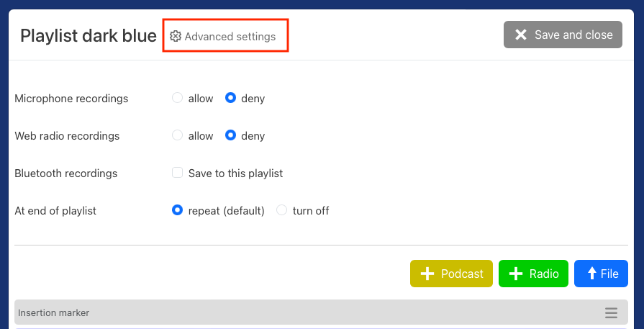The image size is (644, 329).
Task: Click the upload arrow icon on File button
Action: [x=591, y=274]
